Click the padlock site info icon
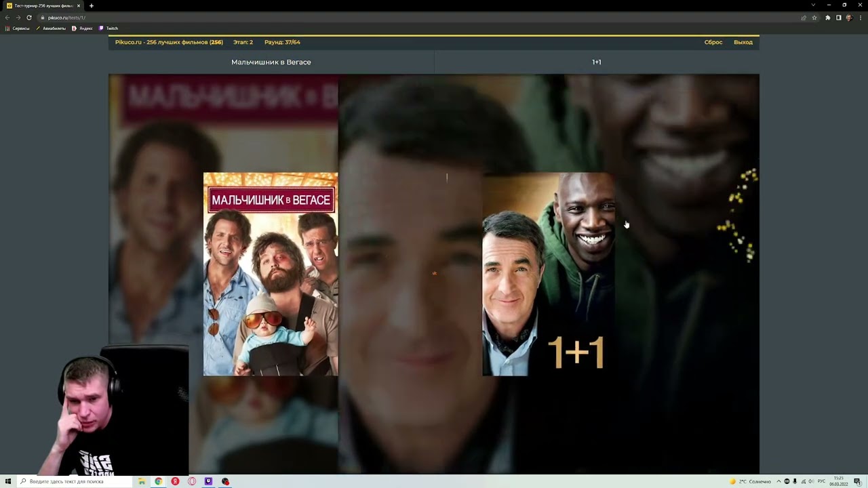 coord(42,18)
